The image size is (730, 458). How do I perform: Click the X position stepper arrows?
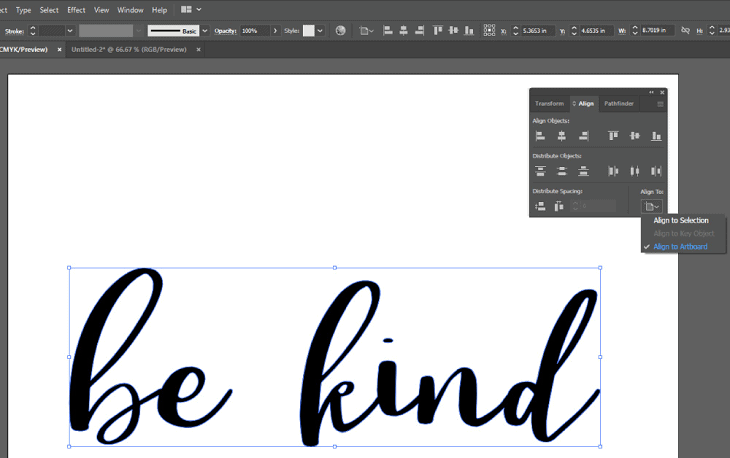coord(515,31)
